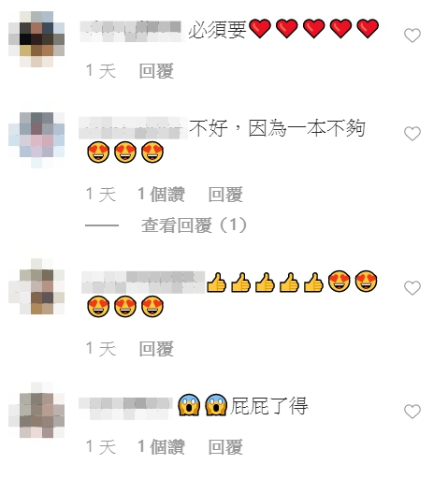Screen dimensions: 448x479
Task: View likes on 不好，因為一本不夠 comment
Action: [x=161, y=195]
